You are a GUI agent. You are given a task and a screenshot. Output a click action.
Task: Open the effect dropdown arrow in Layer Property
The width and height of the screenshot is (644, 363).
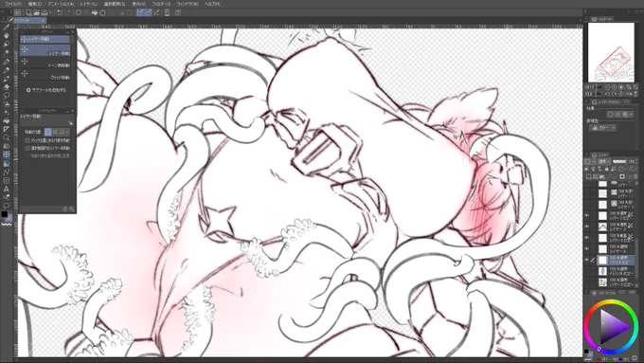tap(632, 115)
